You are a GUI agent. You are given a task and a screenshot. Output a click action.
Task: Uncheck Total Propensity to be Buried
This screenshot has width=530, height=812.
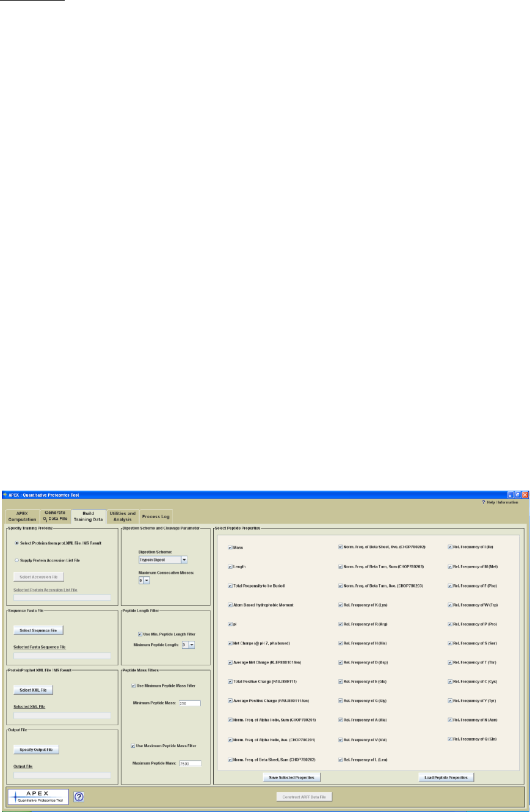tap(230, 585)
